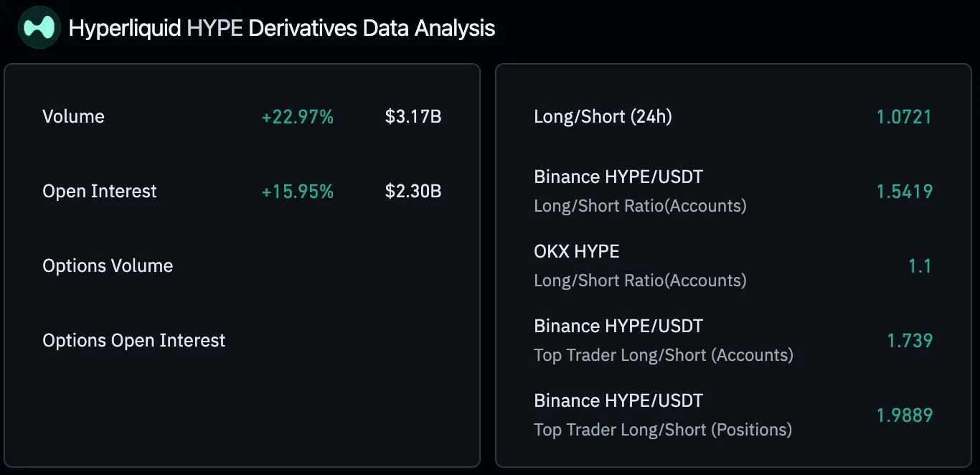Click the Hyperliquid HYPE Derivatives Data Analysis title
Image resolution: width=980 pixels, height=475 pixels.
[x=281, y=28]
